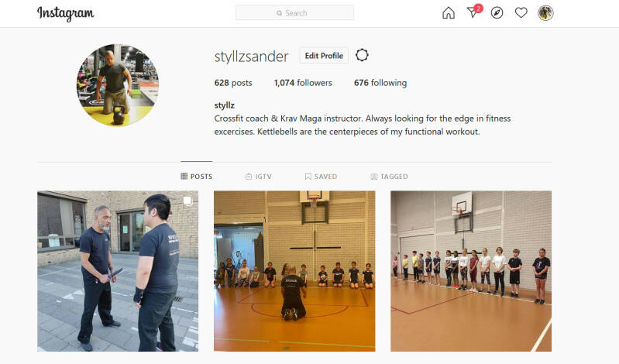The height and width of the screenshot is (364, 619).
Task: Open the Explore compass icon
Action: (497, 13)
